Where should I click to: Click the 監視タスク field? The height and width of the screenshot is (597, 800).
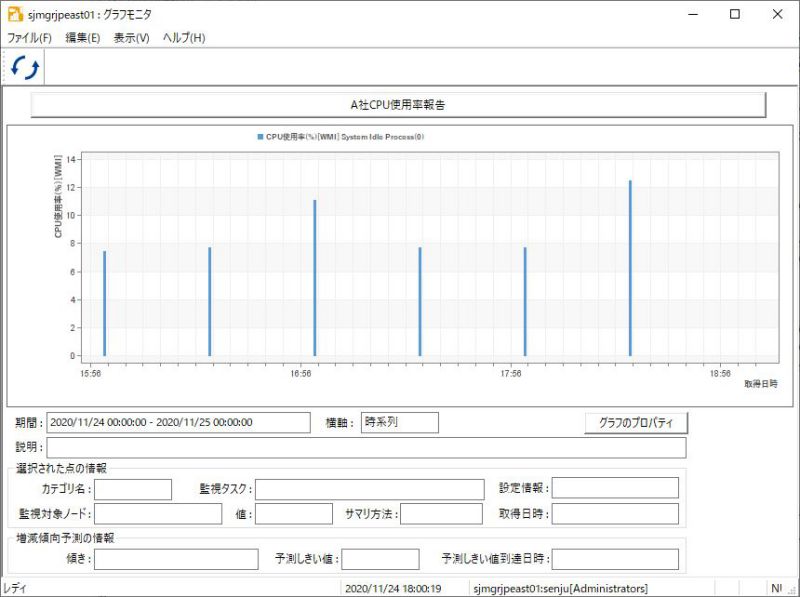(369, 489)
